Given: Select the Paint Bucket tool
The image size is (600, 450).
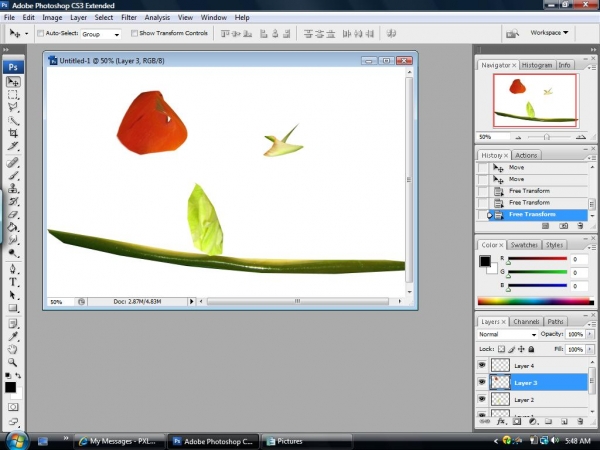Looking at the screenshot, I should [x=13, y=227].
